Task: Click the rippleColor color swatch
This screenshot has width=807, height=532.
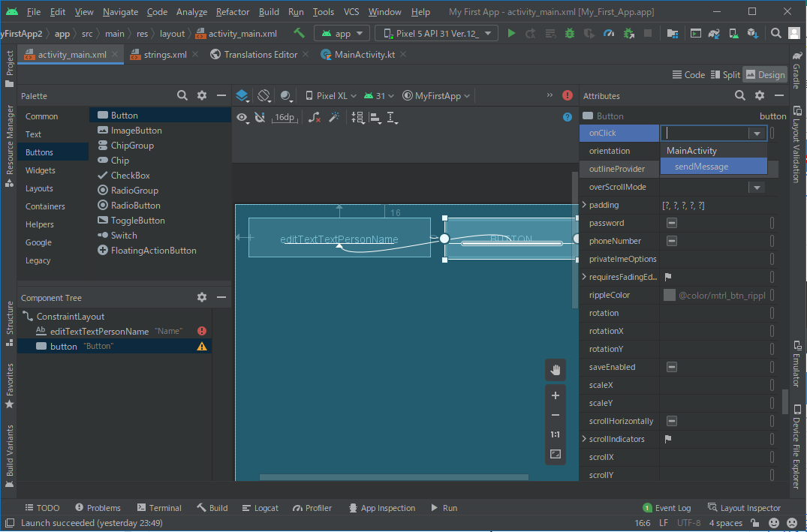Action: (670, 295)
